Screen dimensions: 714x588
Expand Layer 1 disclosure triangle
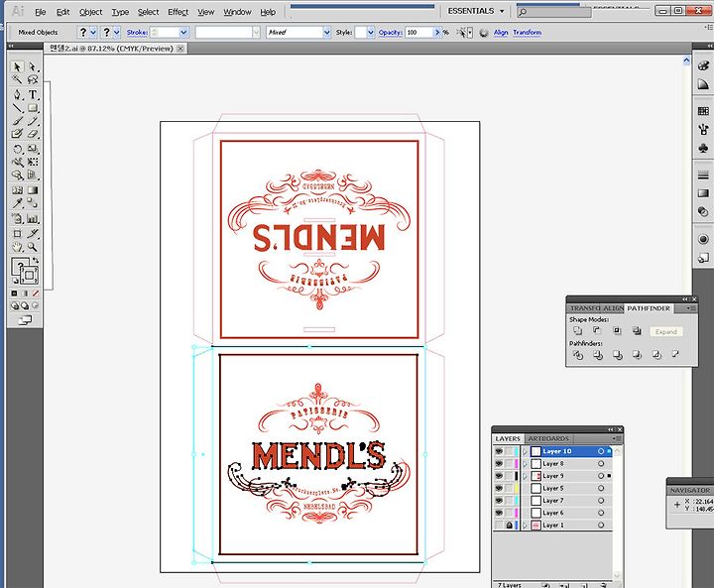(525, 526)
